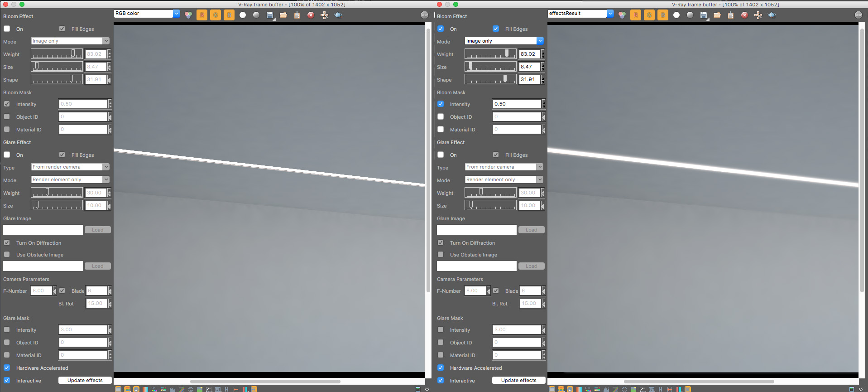
Task: Expand bottom toolbar chevron in right frame buffer
Action: [x=861, y=389]
